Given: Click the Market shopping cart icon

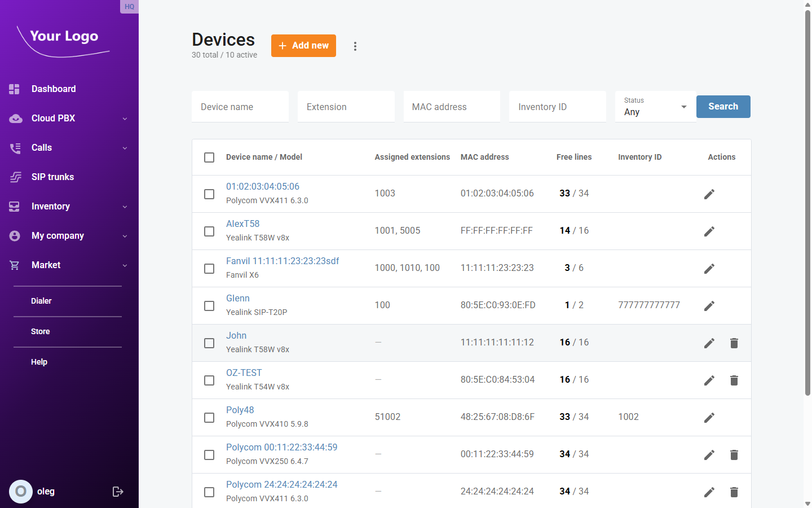Looking at the screenshot, I should [15, 265].
